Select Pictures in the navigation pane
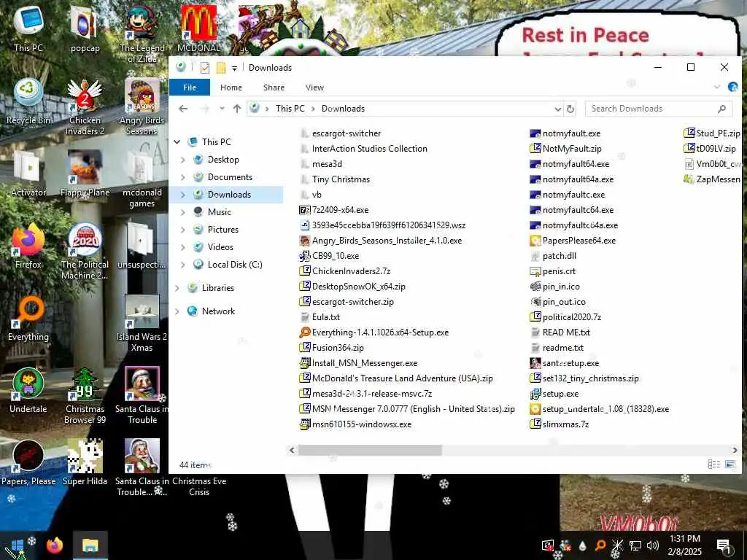The width and height of the screenshot is (747, 560). (x=223, y=230)
